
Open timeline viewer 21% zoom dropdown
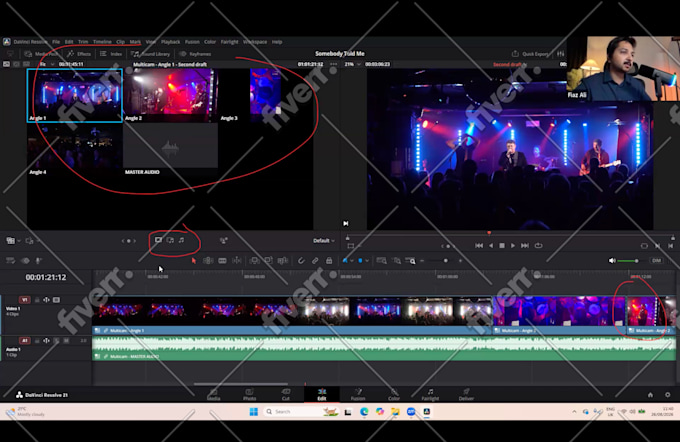tap(353, 64)
